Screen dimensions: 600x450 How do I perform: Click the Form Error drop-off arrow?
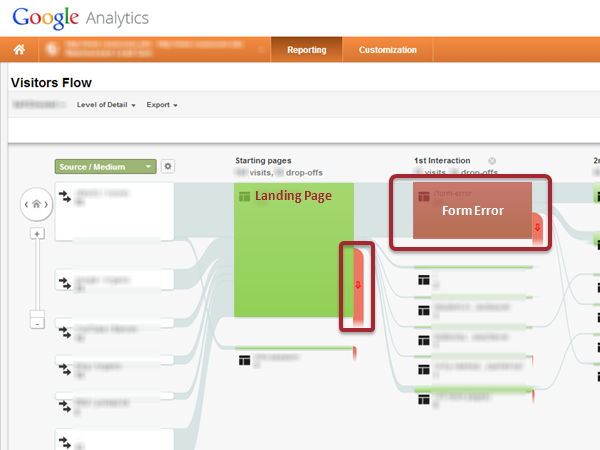(x=537, y=228)
